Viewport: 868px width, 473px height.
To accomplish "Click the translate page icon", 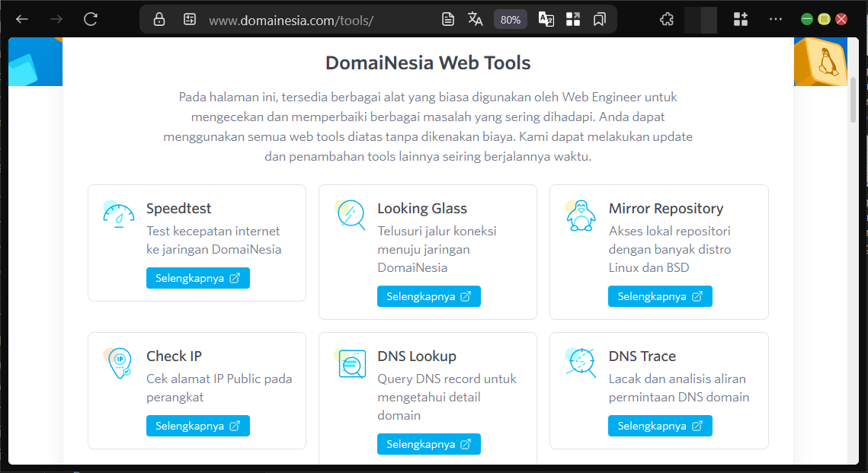I will coord(476,19).
